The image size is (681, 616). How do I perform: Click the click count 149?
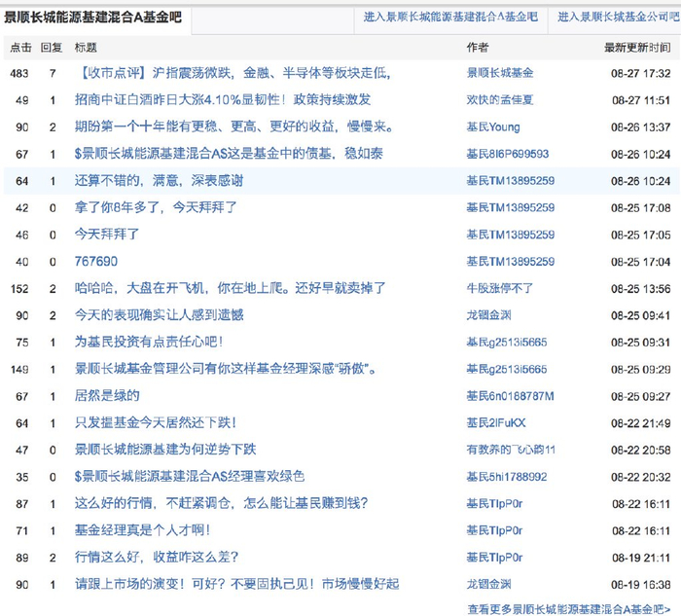tap(19, 370)
